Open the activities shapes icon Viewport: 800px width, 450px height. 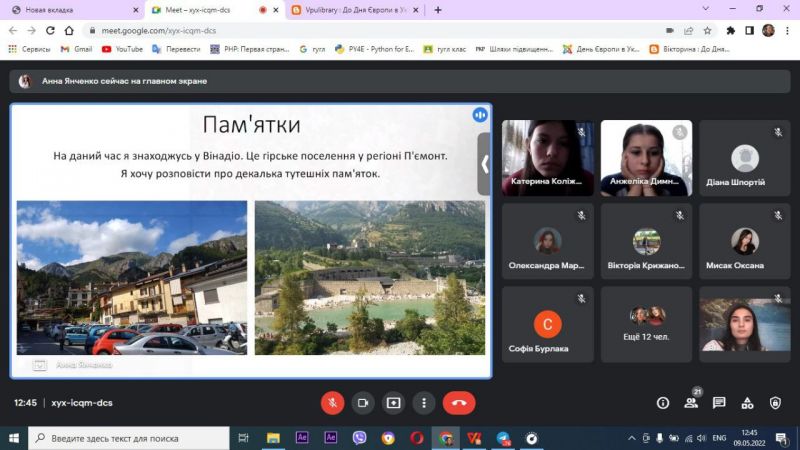click(747, 403)
